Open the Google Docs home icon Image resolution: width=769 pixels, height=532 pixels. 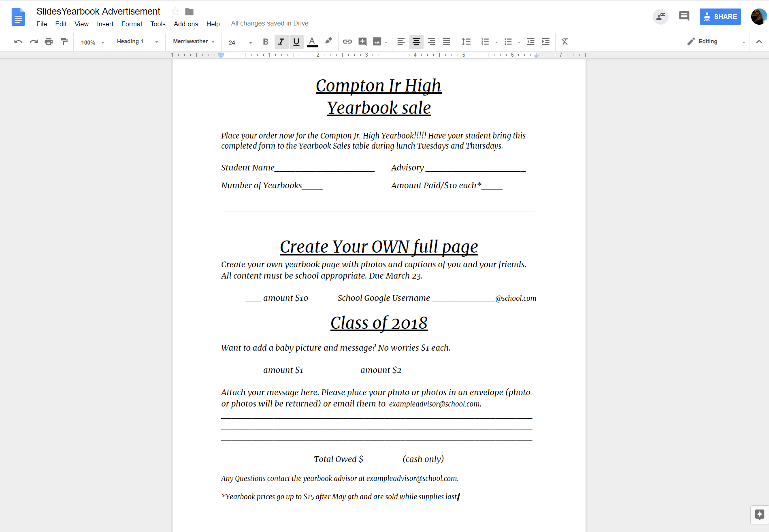coord(18,17)
